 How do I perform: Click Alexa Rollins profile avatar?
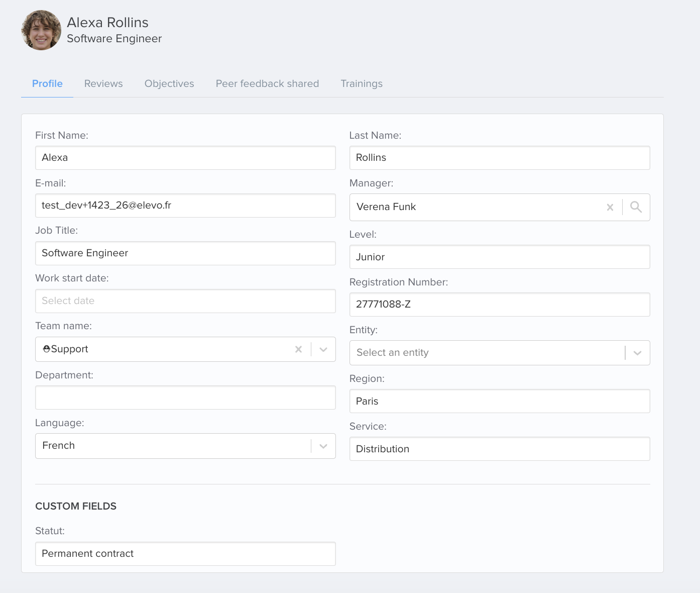pos(41,30)
